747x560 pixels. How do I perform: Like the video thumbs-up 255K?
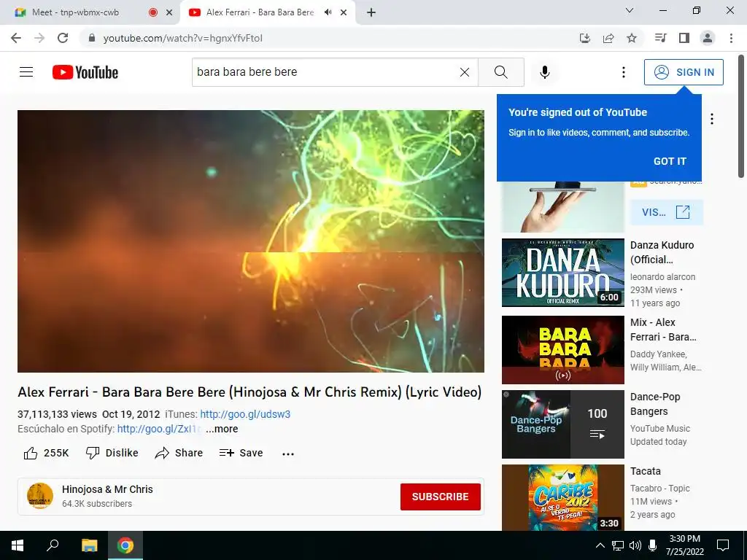click(46, 453)
